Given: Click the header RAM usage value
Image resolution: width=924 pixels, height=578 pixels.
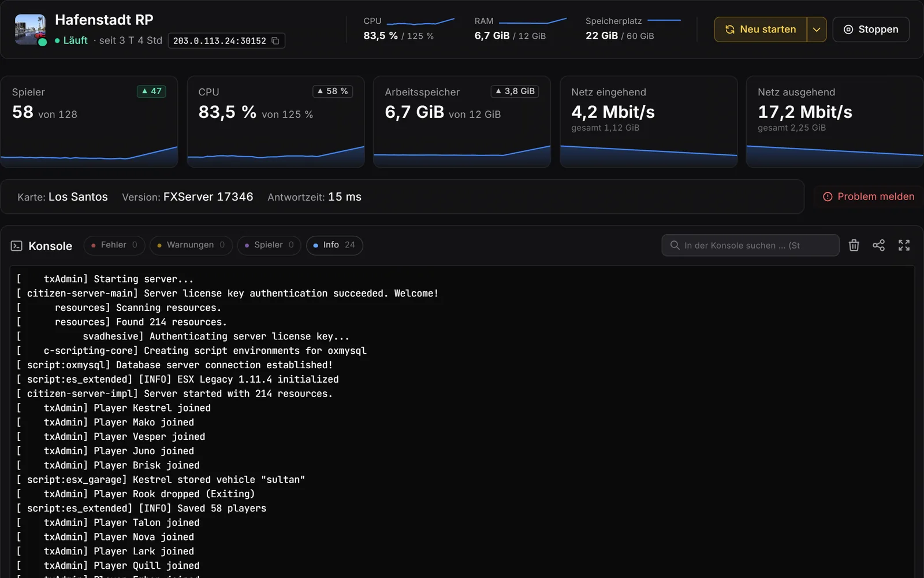Looking at the screenshot, I should tap(492, 36).
